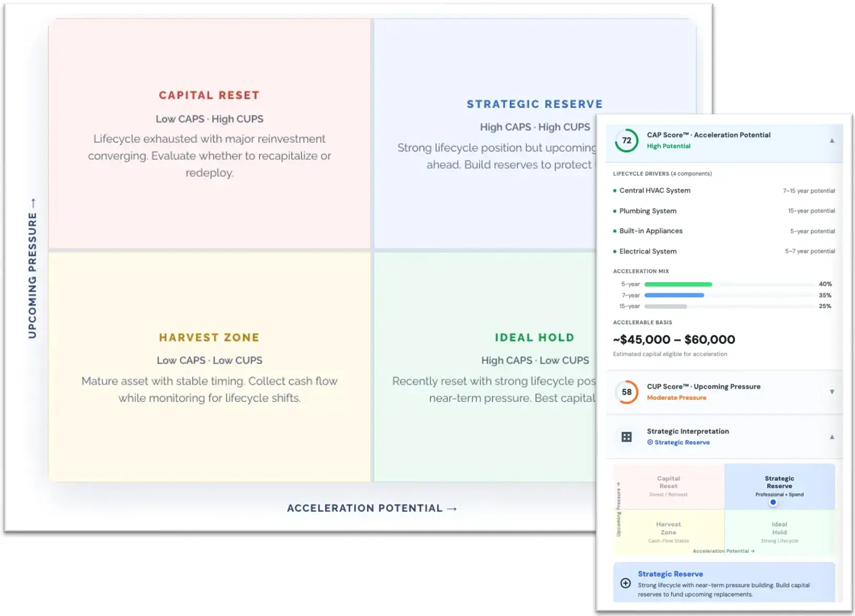
Task: Click the Electrical System lifecycle driver
Action: [x=648, y=251]
